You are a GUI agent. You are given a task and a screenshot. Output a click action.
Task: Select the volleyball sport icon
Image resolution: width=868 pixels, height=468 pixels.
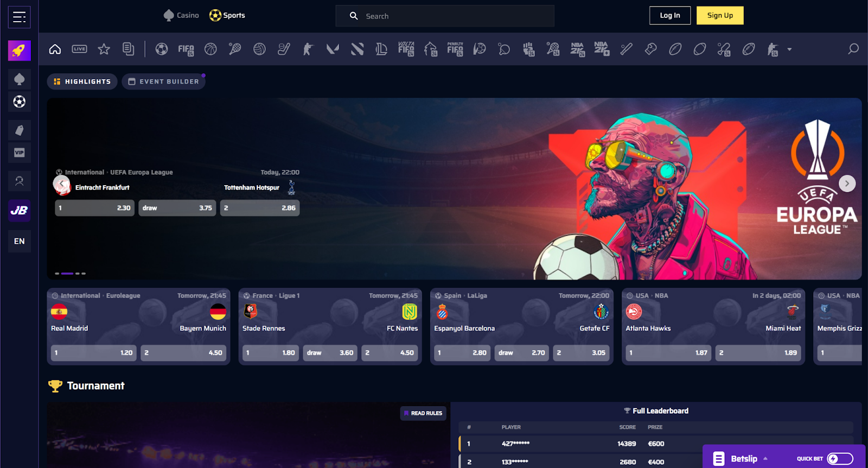pos(259,49)
